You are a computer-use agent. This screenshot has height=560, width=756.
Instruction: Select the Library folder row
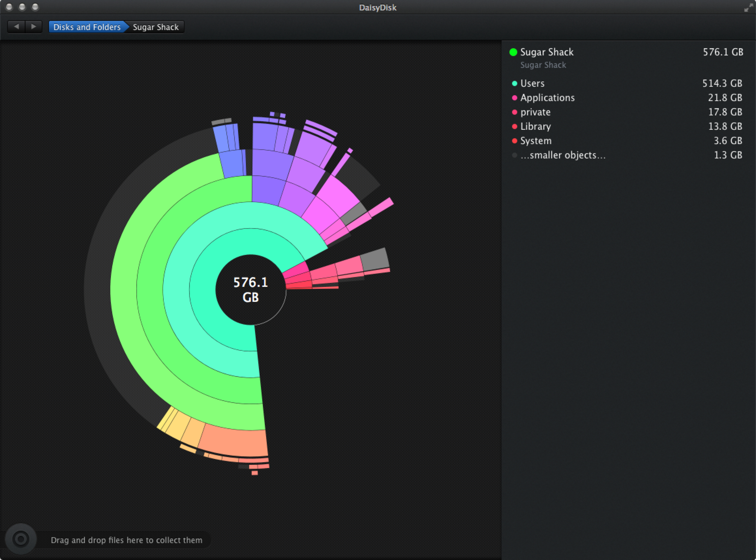(627, 126)
